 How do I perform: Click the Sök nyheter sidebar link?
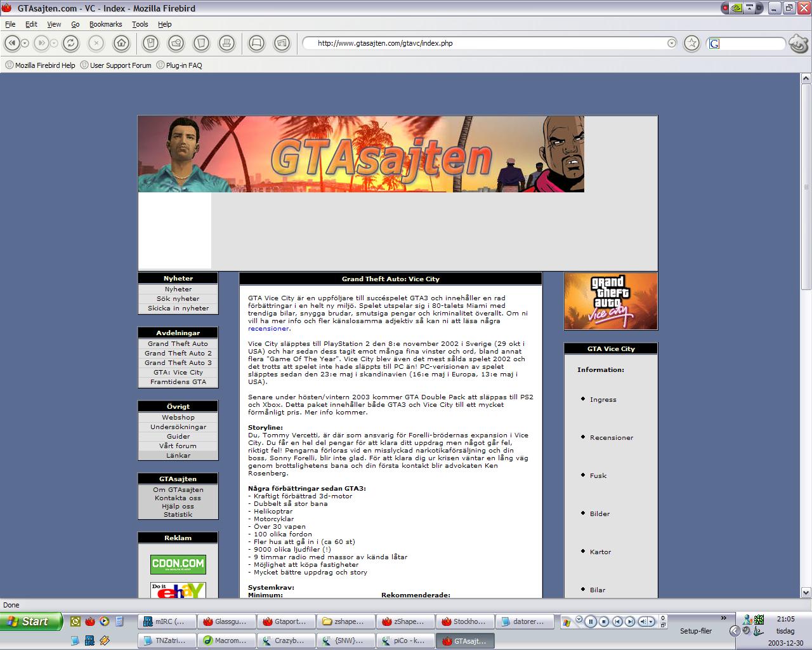point(178,299)
